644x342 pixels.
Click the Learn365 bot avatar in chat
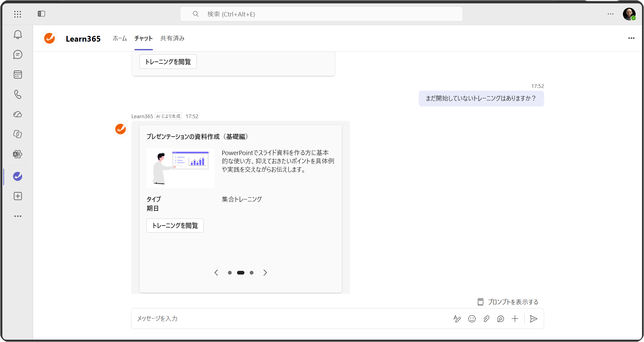[120, 129]
